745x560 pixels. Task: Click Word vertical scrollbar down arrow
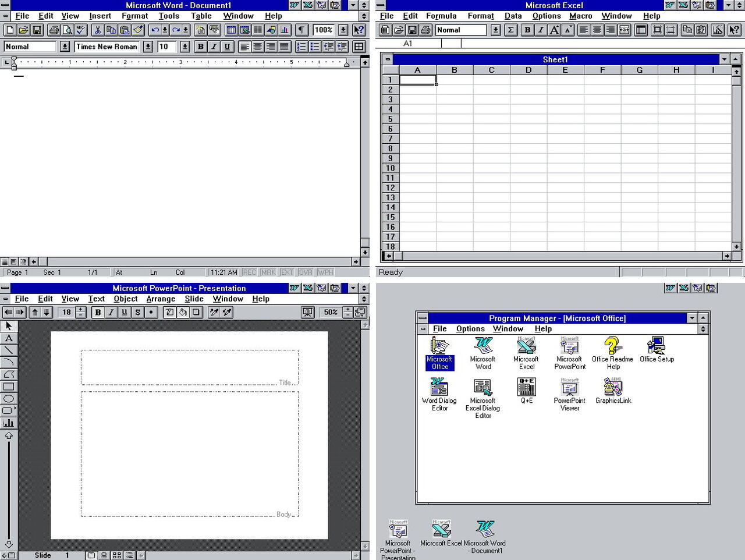pos(365,253)
